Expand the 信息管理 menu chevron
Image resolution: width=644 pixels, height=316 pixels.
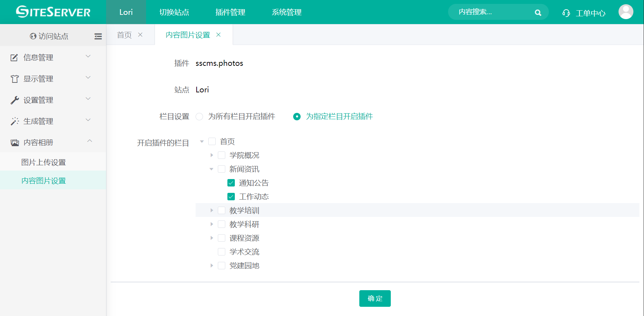(x=88, y=56)
